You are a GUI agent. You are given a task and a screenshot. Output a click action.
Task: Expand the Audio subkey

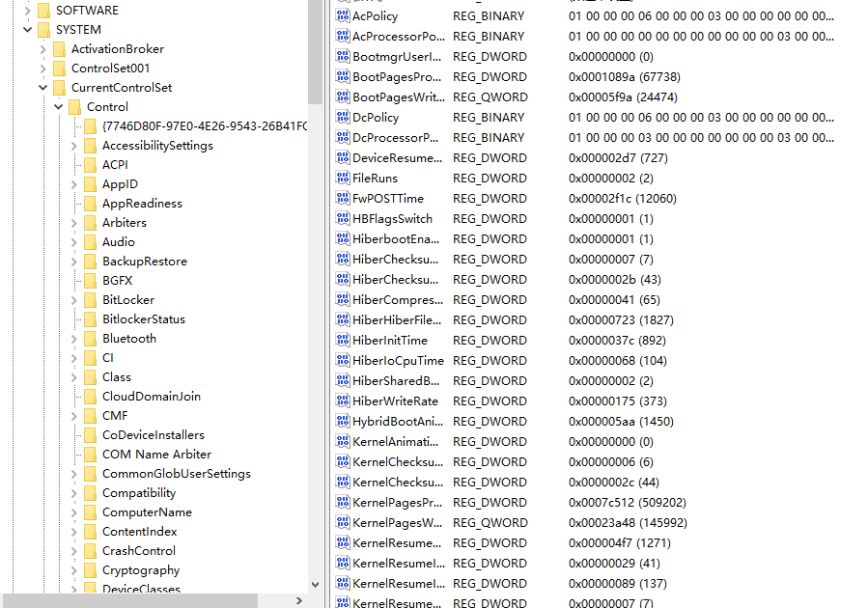point(74,242)
